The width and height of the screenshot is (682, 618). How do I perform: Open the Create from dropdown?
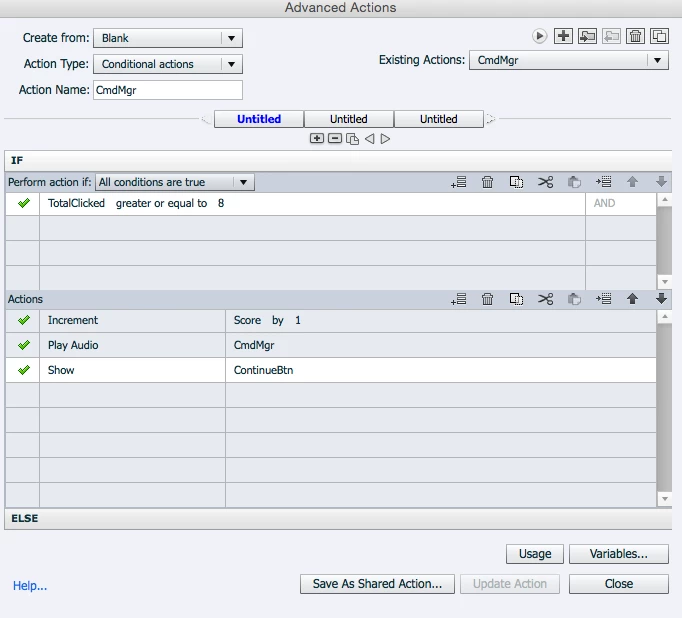pyautogui.click(x=168, y=38)
